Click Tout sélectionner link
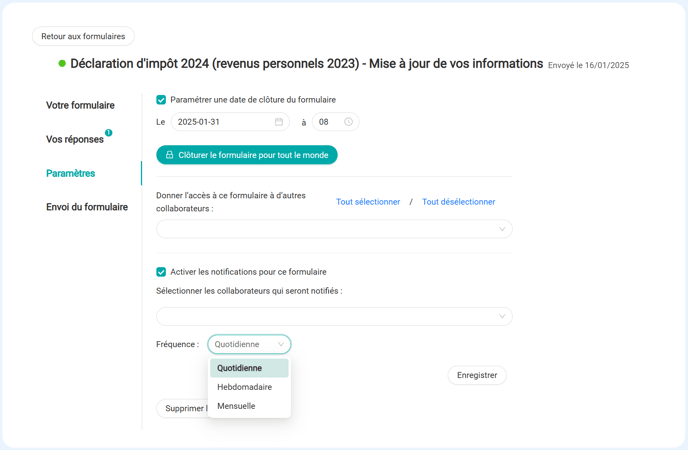Viewport: 688px width, 450px height. coord(368,202)
